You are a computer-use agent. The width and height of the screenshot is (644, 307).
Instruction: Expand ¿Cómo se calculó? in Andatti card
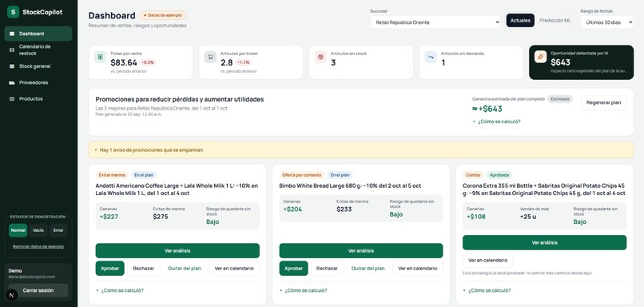[120, 290]
